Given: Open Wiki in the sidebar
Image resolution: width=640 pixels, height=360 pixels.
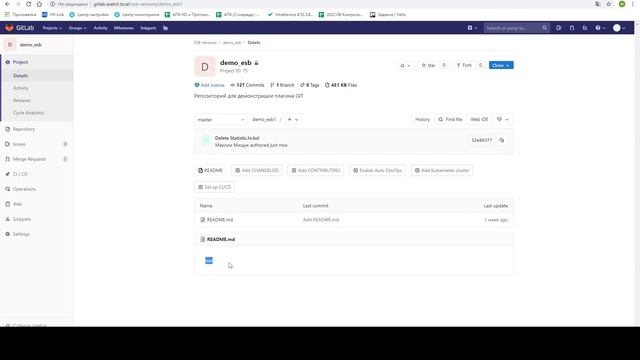Looking at the screenshot, I should [x=17, y=204].
